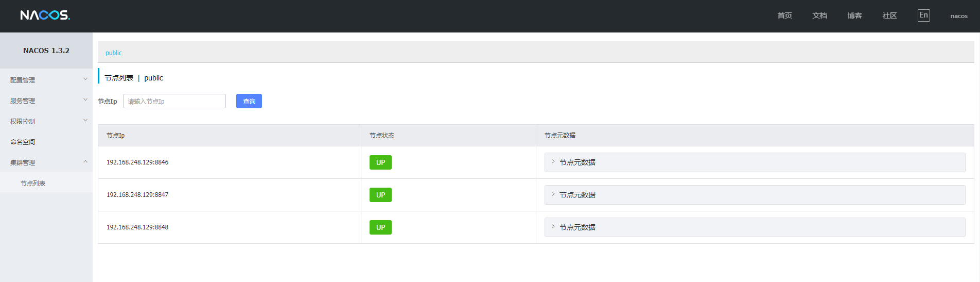Click the 查询 button
The width and height of the screenshot is (980, 282).
click(249, 101)
